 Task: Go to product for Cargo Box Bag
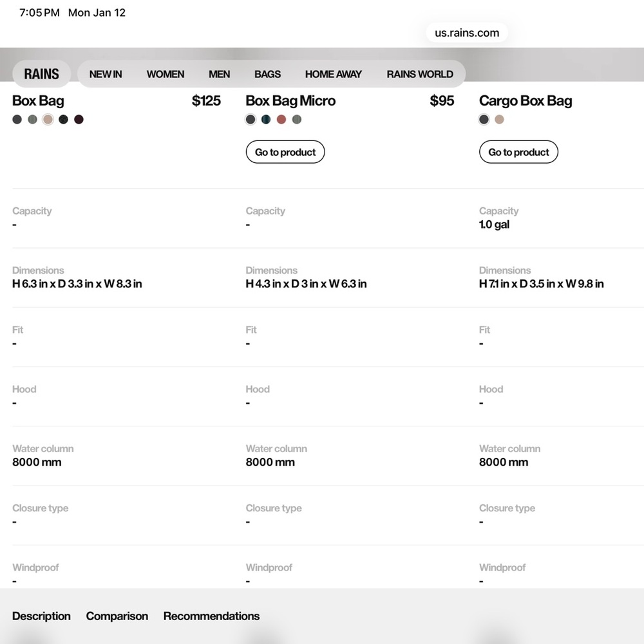click(x=518, y=152)
